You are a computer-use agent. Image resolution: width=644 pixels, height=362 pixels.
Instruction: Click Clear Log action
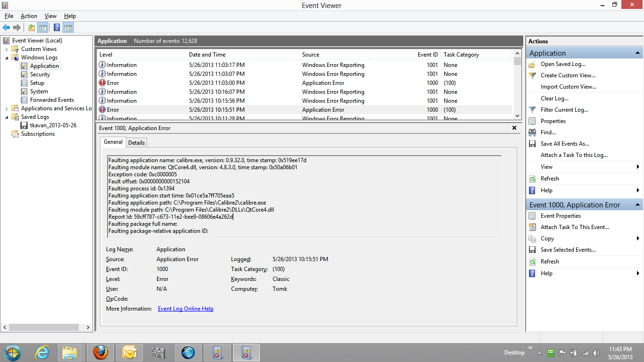point(555,99)
